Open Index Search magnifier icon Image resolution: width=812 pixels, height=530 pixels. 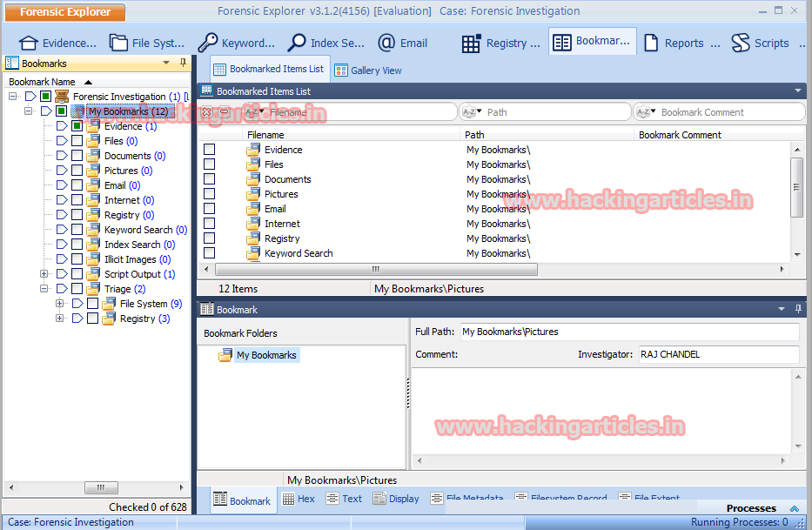[x=297, y=43]
